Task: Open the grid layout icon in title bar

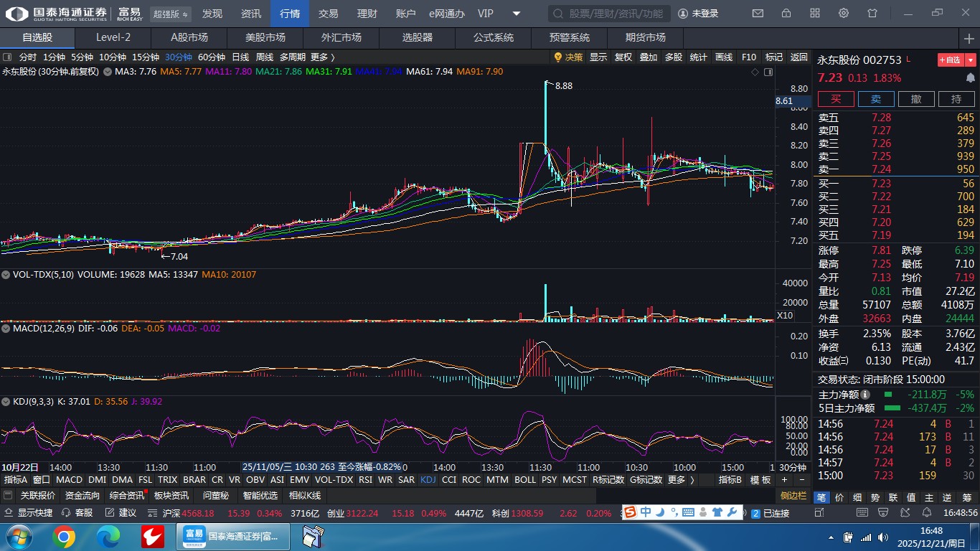Action: [815, 14]
